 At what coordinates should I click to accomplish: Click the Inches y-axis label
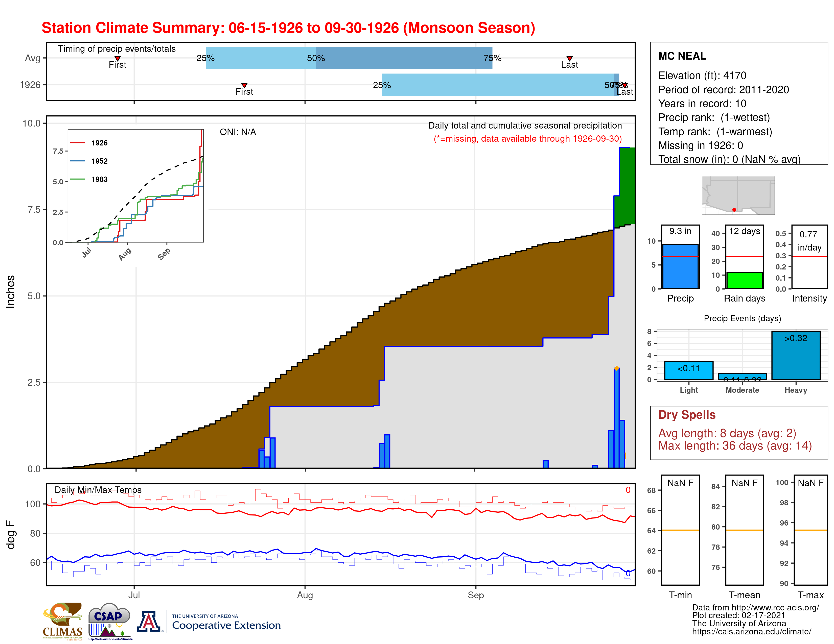(x=10, y=291)
